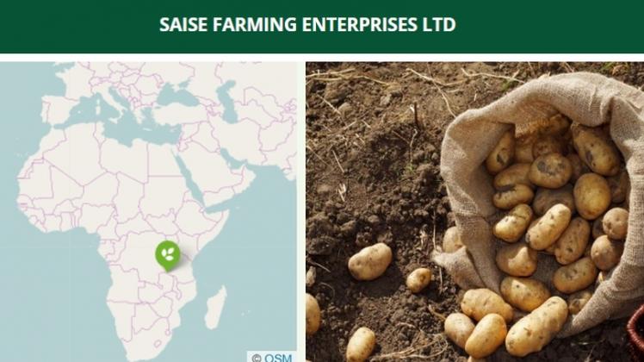Click the loose potato lying left of sack
The height and width of the screenshot is (362, 644).
[x=370, y=262]
